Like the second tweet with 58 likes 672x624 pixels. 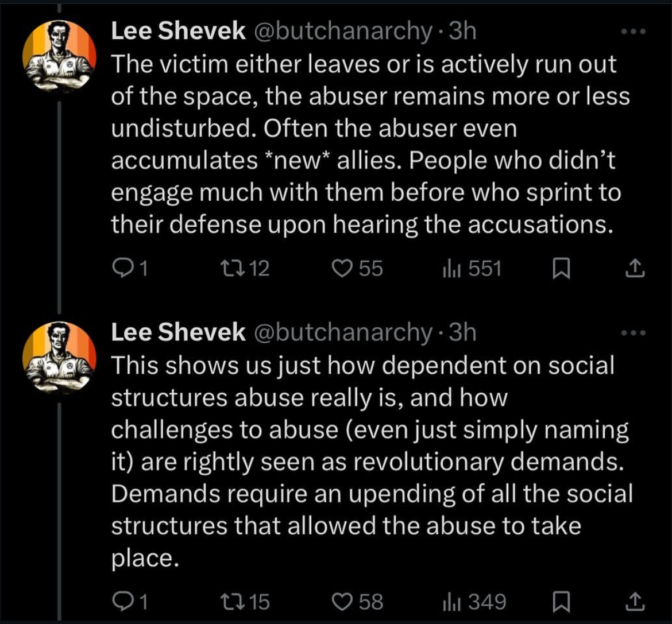(344, 601)
